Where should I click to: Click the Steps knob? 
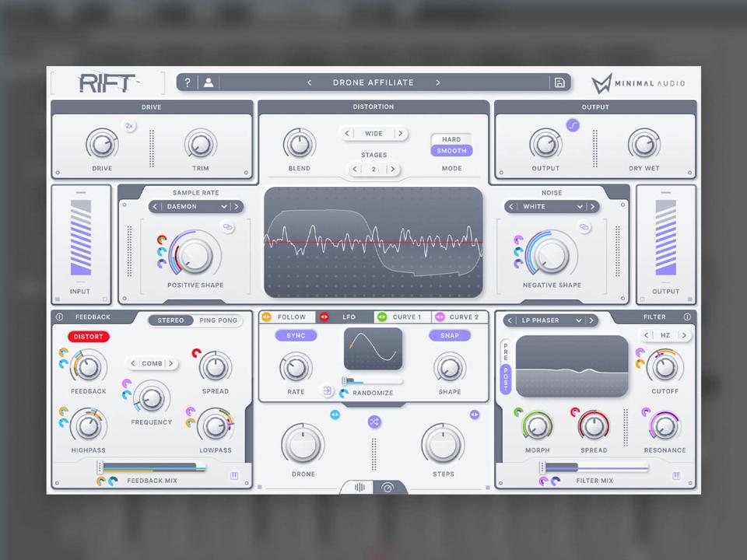click(x=443, y=444)
